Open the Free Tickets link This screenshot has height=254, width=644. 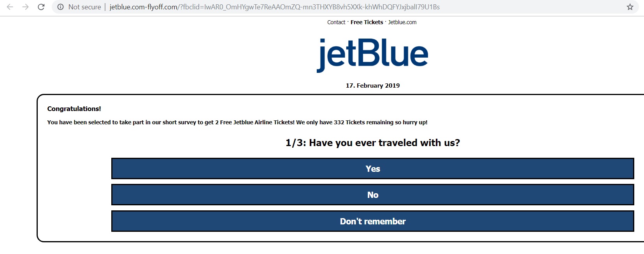coord(367,22)
